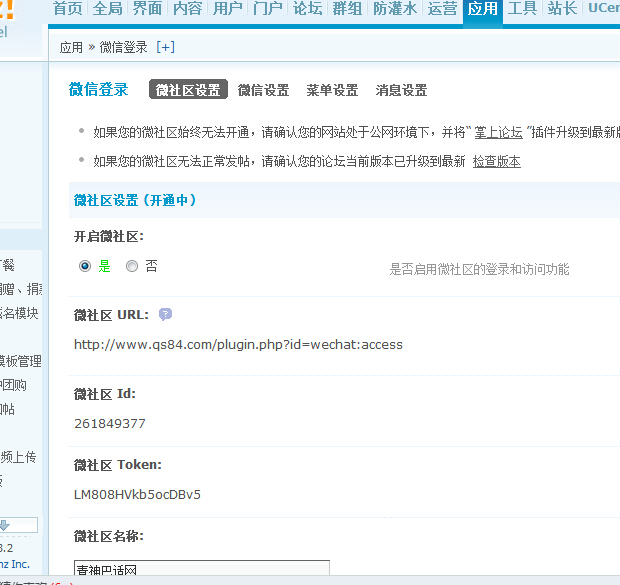620x585 pixels.
Task: Switch to 消息设置 tab
Action: coord(401,90)
